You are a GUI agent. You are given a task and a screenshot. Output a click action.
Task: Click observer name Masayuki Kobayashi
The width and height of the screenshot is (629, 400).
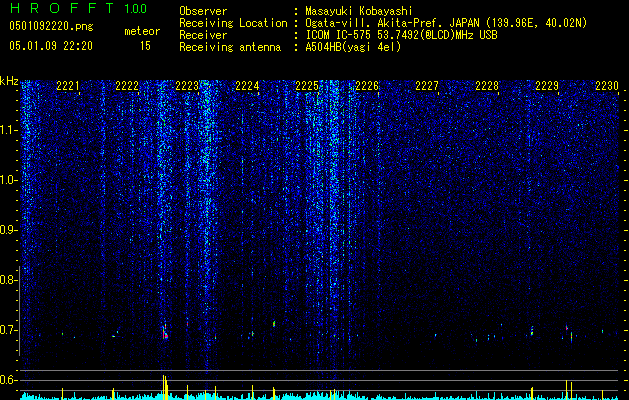359,12
